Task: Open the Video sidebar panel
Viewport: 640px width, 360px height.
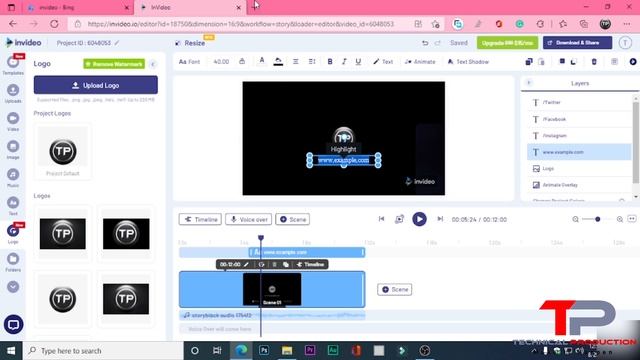Action: (x=13, y=122)
